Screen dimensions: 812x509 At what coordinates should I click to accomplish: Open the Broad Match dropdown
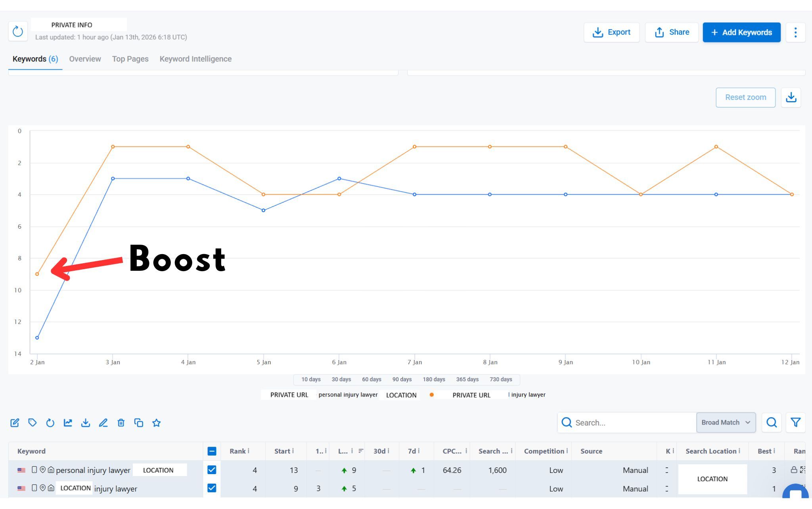pyautogui.click(x=726, y=423)
